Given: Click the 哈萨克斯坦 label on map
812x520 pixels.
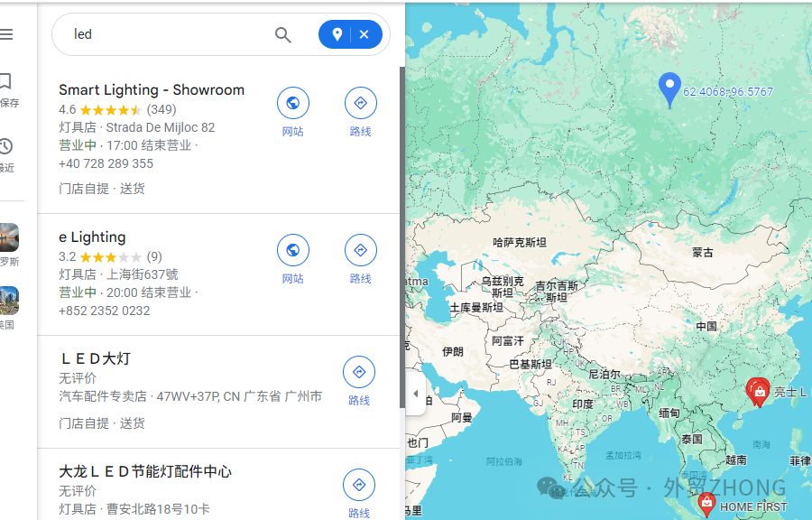Looking at the screenshot, I should pos(520,242).
